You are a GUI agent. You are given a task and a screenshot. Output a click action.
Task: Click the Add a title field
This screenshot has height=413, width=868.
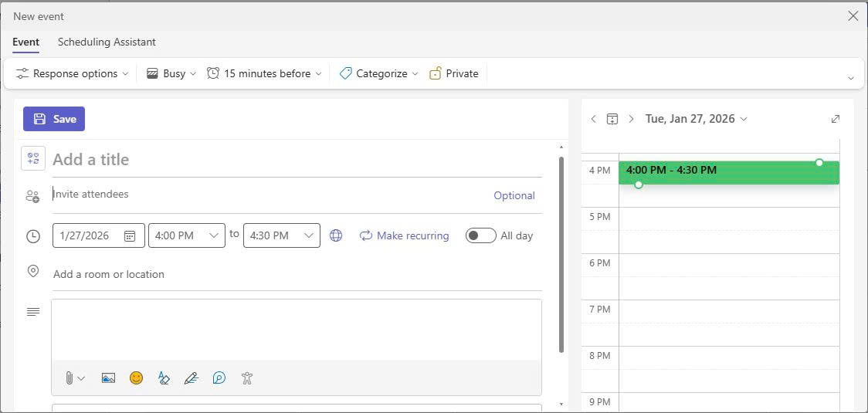click(x=297, y=160)
